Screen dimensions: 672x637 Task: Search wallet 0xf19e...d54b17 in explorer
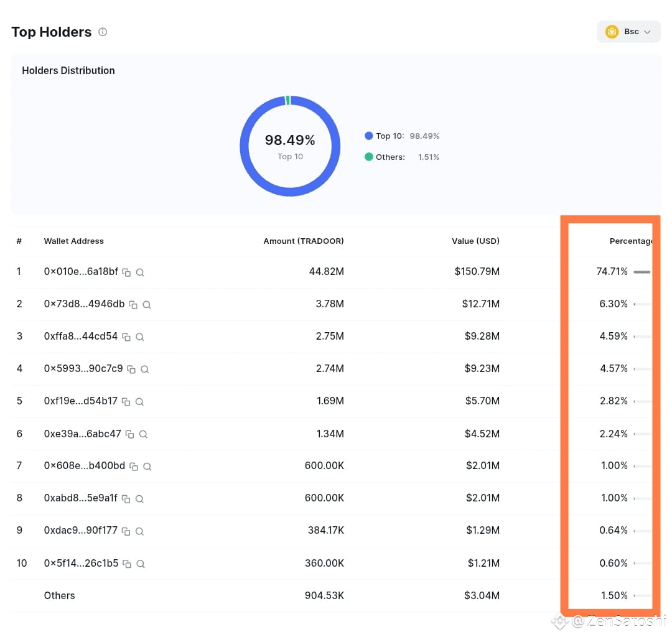(139, 401)
